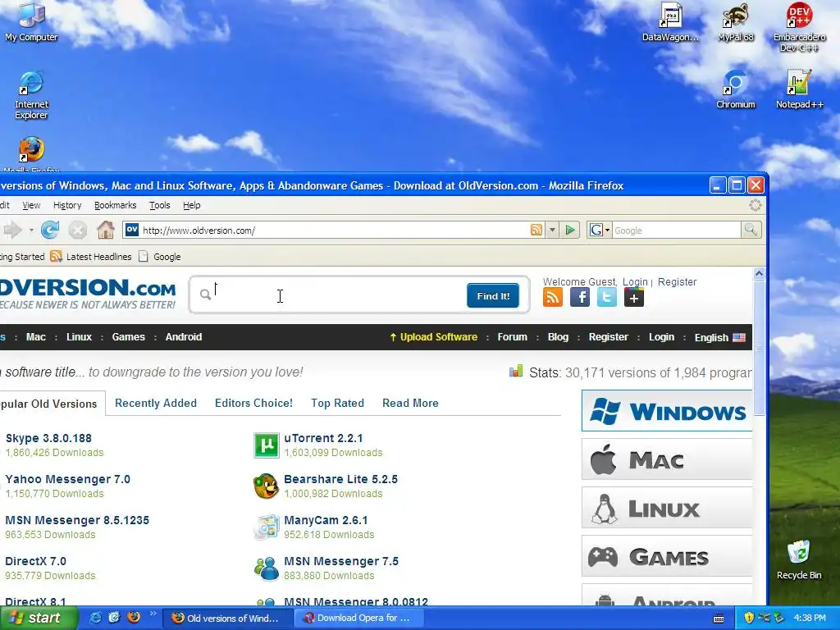This screenshot has width=840, height=630.
Task: Click the RSS feed icon in address bar
Action: click(x=536, y=230)
